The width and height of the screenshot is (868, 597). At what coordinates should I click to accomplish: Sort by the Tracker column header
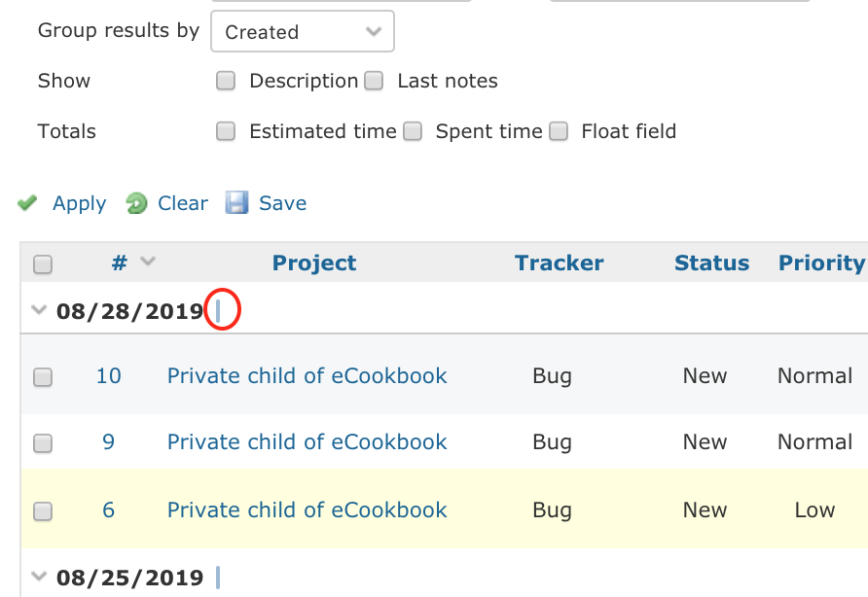point(559,263)
